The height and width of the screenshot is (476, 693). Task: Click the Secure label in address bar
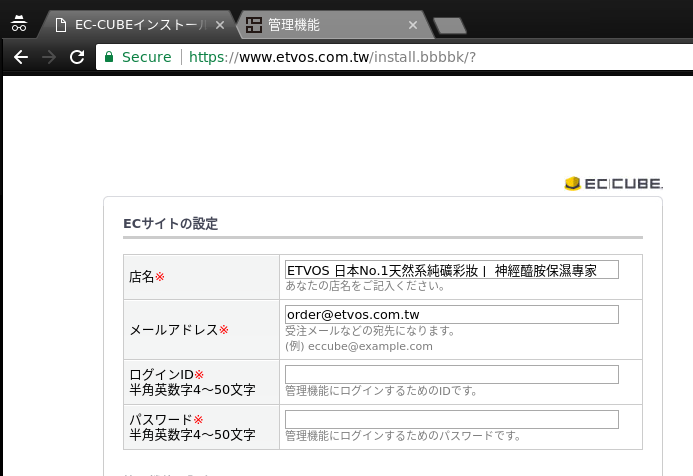[147, 57]
